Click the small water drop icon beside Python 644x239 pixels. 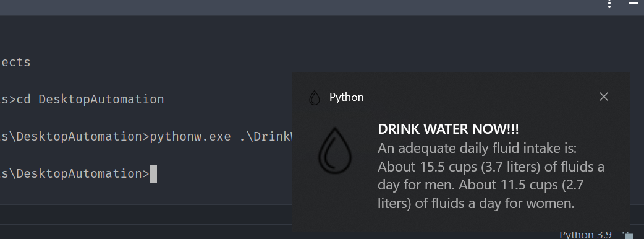[x=314, y=98]
